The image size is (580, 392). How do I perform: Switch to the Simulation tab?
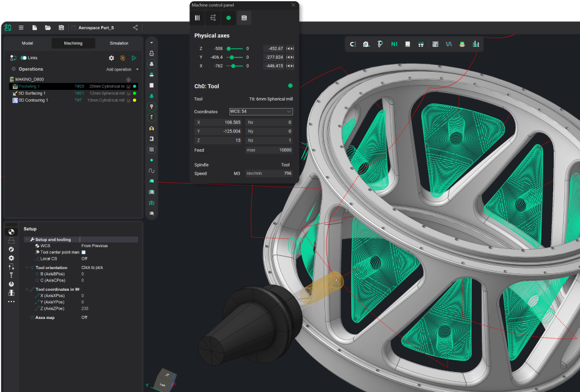(119, 43)
